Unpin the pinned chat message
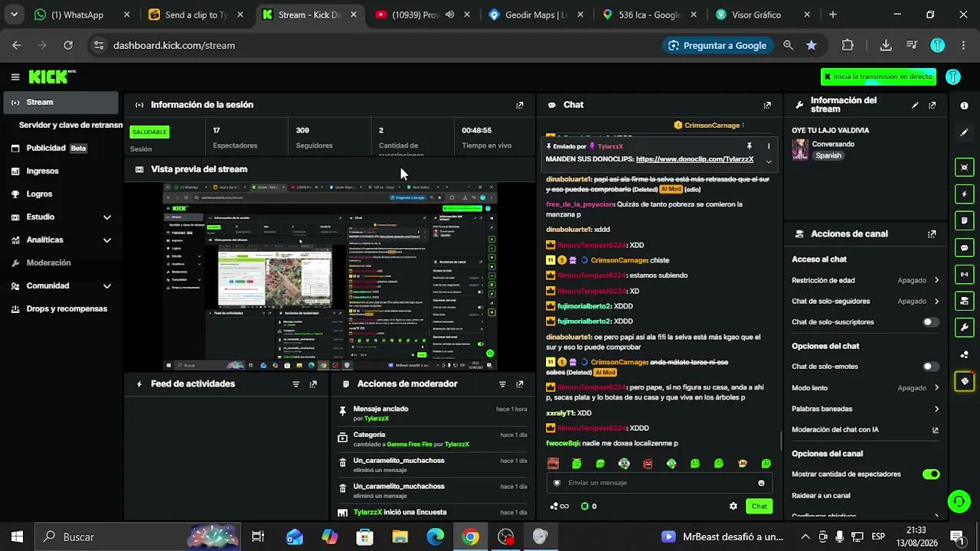 click(x=750, y=146)
